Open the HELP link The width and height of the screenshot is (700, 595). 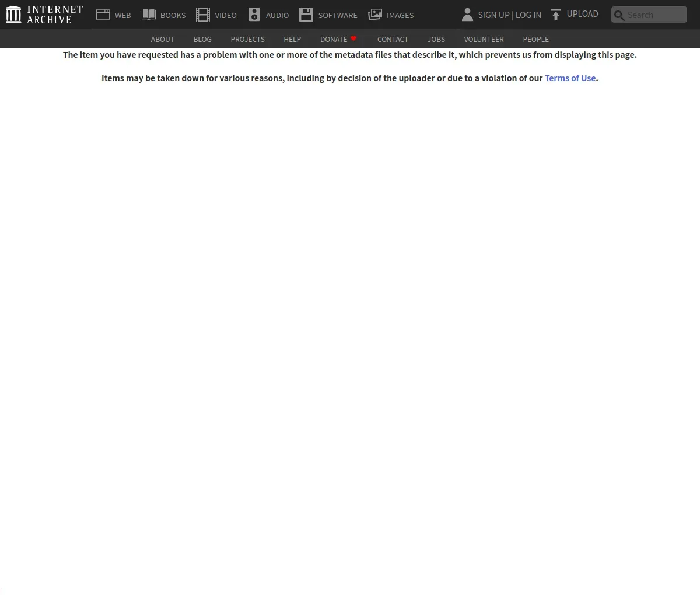tap(292, 39)
